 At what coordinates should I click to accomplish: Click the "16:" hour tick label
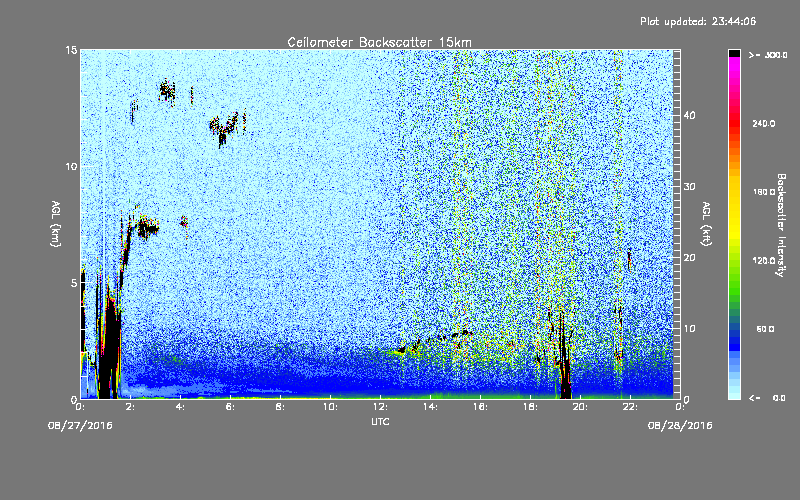tap(481, 407)
